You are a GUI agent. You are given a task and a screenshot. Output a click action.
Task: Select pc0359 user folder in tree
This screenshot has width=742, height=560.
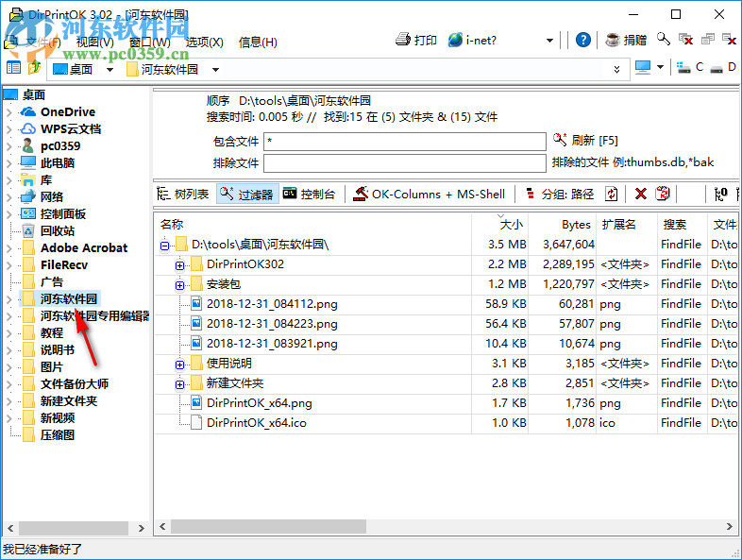point(60,145)
